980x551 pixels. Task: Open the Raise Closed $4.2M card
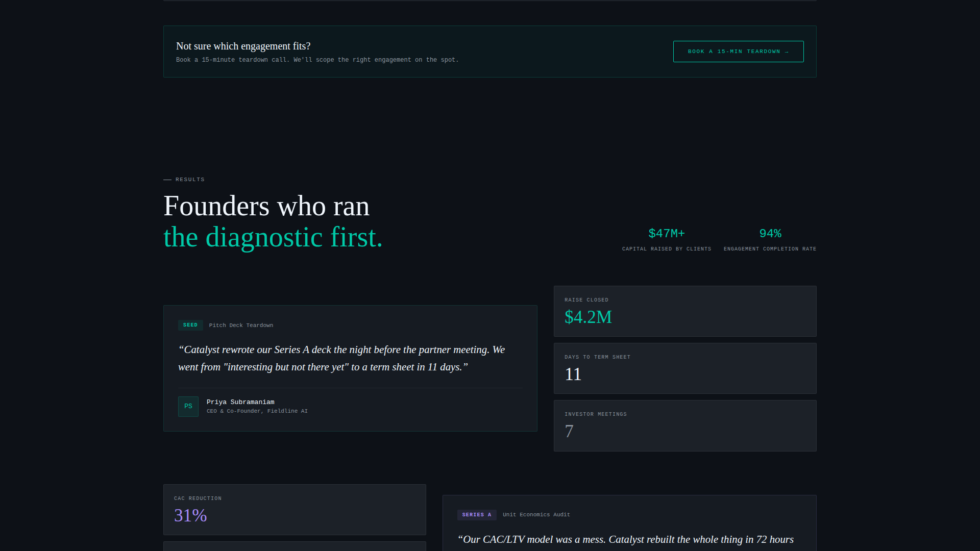click(x=685, y=311)
